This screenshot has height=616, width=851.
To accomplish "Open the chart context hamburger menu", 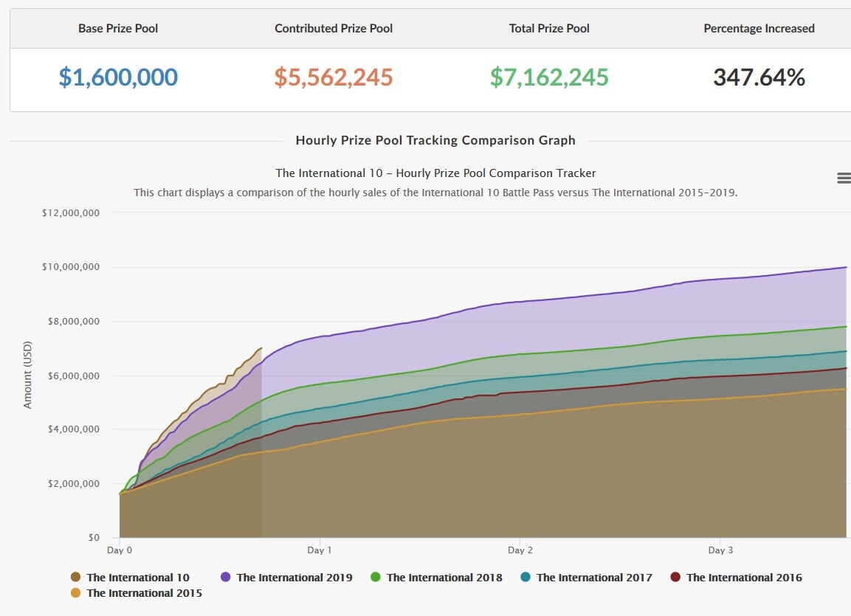I will [844, 178].
